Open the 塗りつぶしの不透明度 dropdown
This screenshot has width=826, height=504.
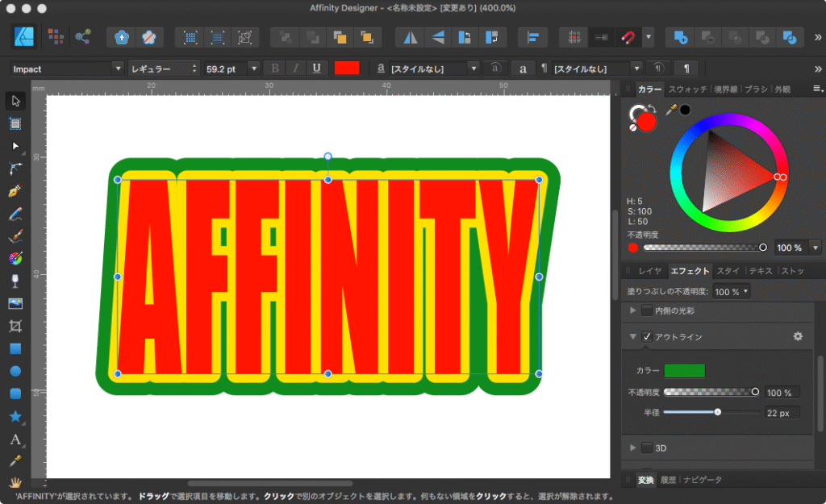click(732, 291)
